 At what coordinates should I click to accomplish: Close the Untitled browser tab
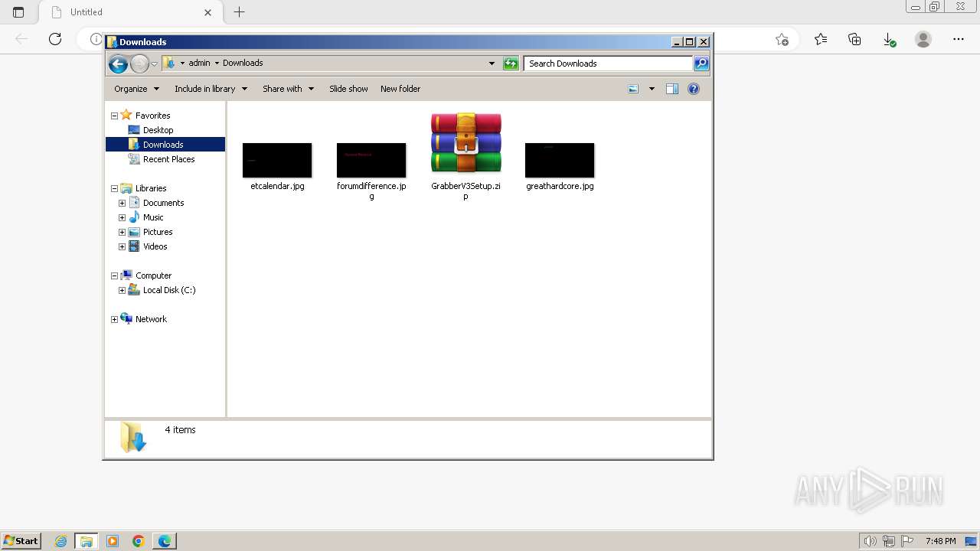207,12
